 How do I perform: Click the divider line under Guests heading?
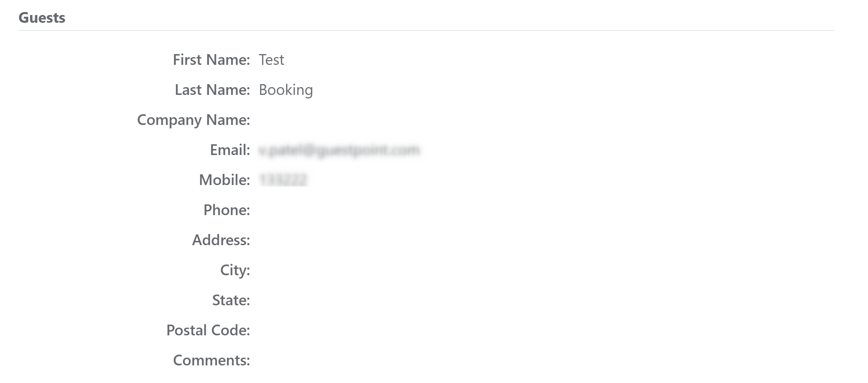pos(426,30)
